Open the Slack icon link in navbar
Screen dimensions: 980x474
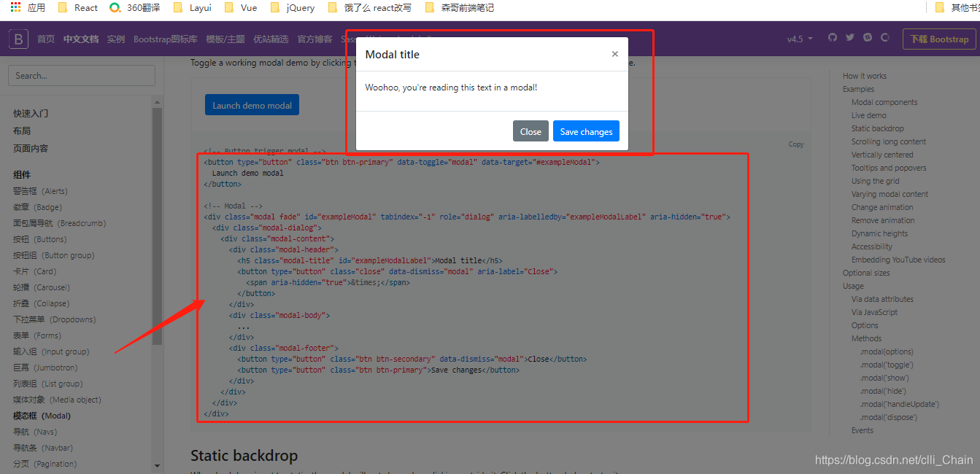click(x=868, y=38)
